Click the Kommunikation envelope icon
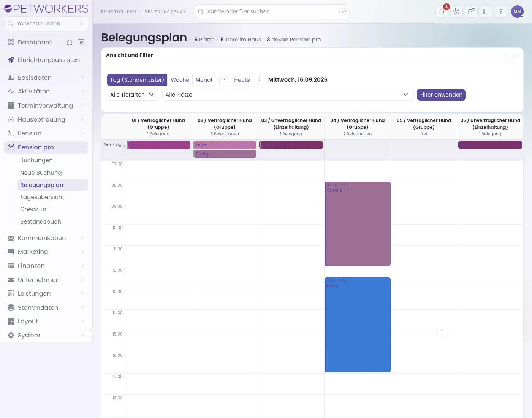The width and height of the screenshot is (532, 418). point(11,238)
